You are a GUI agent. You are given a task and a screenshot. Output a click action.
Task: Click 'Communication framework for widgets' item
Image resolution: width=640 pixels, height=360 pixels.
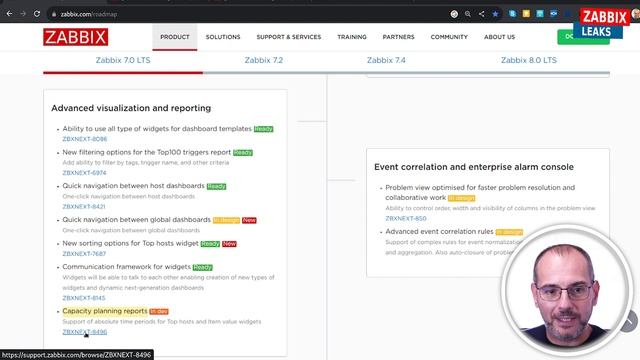[x=127, y=267]
